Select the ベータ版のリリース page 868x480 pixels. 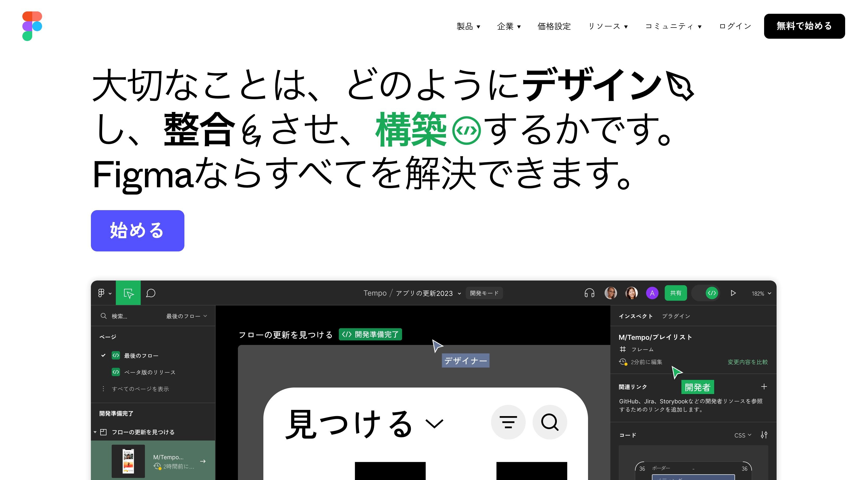(x=150, y=372)
